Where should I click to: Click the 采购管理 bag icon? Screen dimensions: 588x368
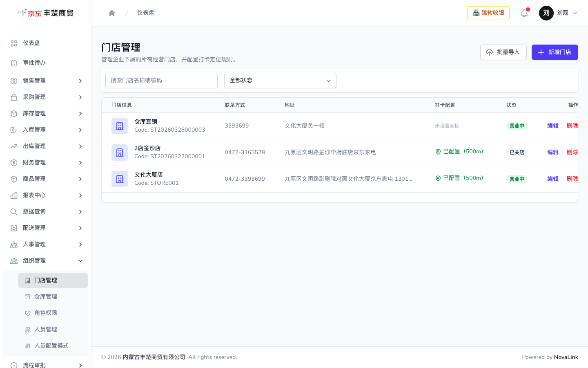(14, 97)
